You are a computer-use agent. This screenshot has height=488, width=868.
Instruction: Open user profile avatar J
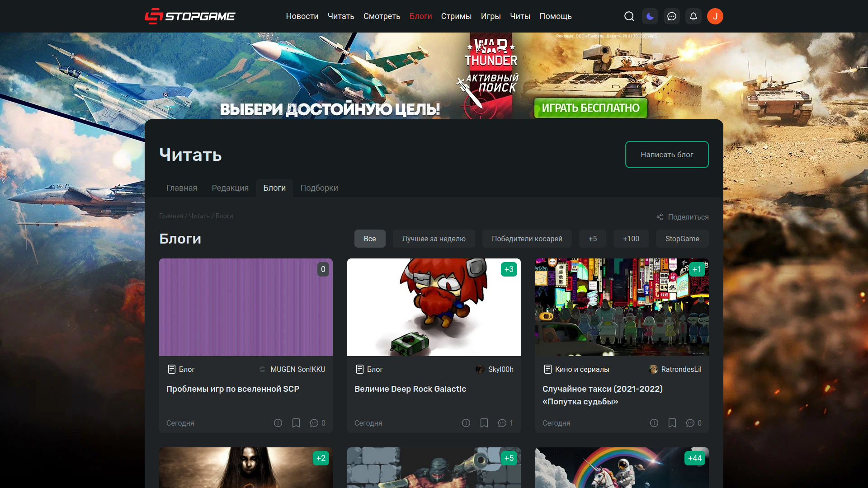click(715, 16)
